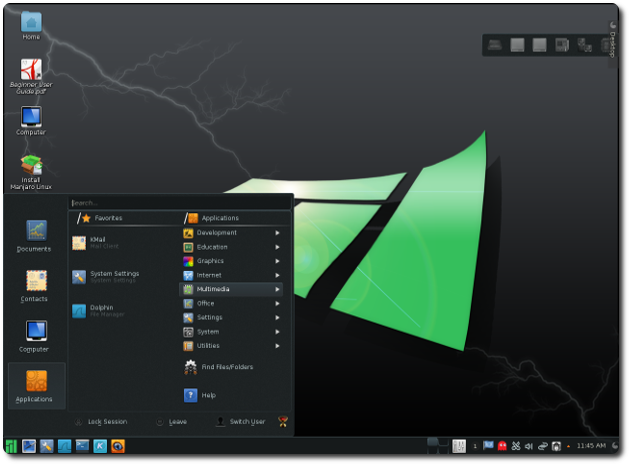Open the device notifier tray icon
This screenshot has width=630, height=465.
point(556,446)
